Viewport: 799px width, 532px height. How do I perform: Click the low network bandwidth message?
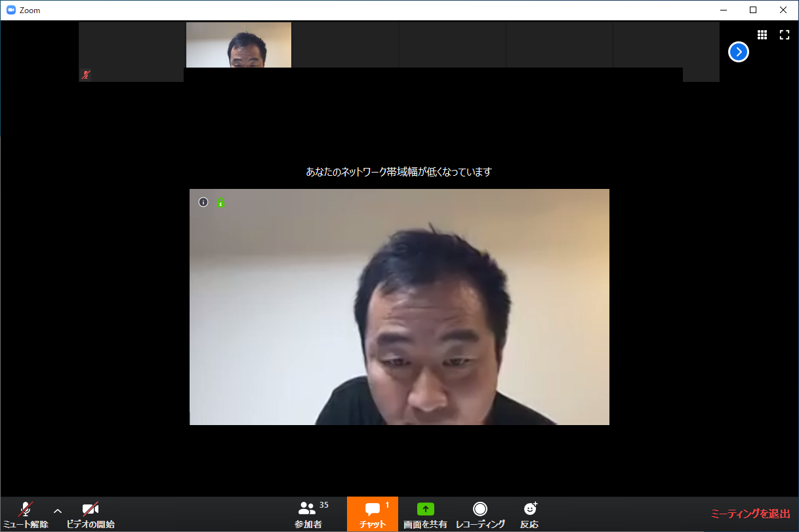tap(399, 172)
